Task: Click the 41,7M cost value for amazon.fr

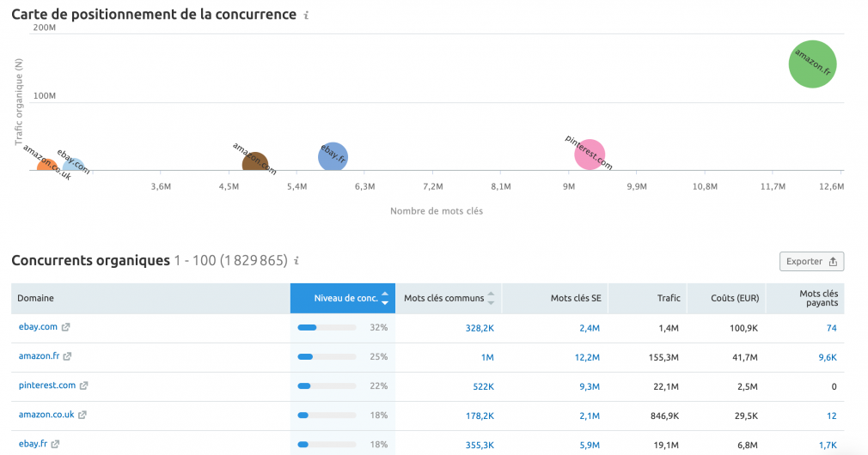Action: pos(744,357)
